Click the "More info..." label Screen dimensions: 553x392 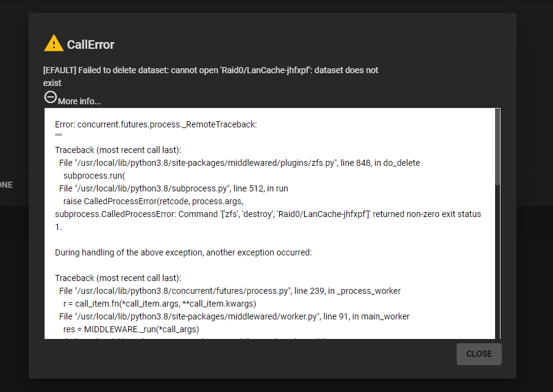click(79, 101)
